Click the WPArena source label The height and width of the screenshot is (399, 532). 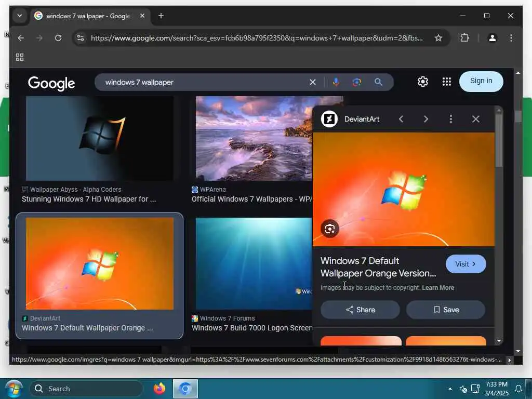212,190
